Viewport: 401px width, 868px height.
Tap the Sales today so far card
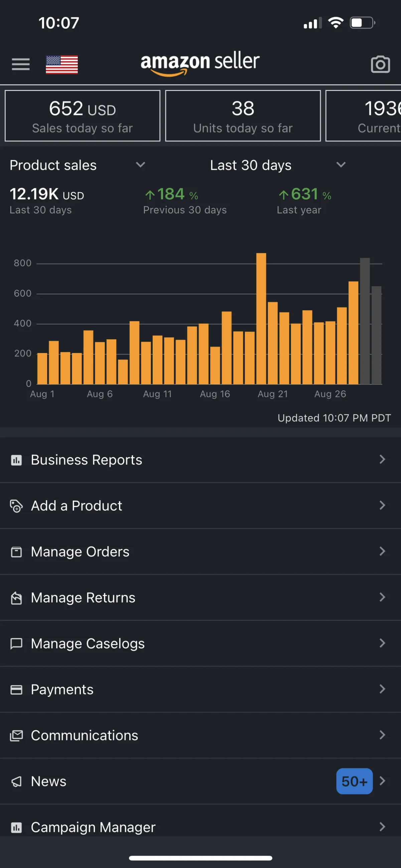(x=83, y=116)
